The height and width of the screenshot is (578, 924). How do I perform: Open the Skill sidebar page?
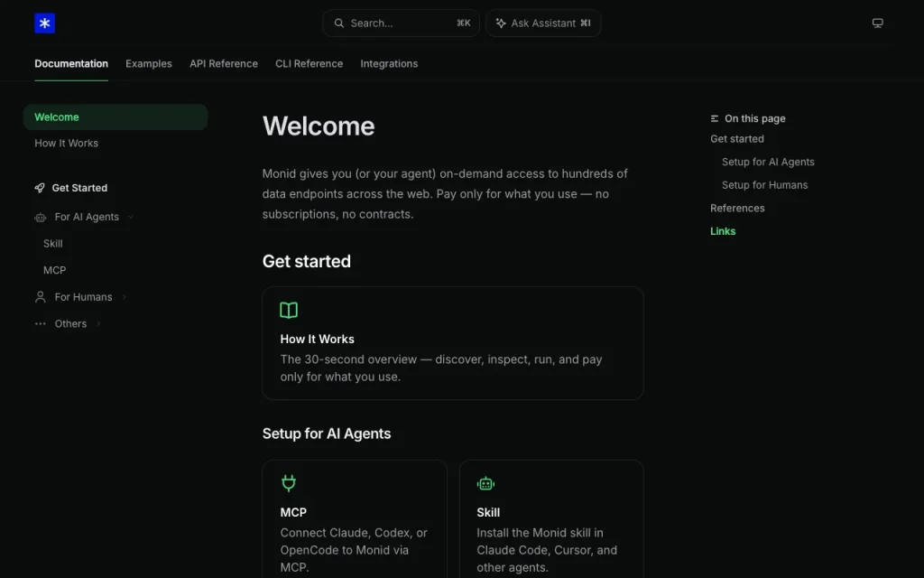coord(53,244)
